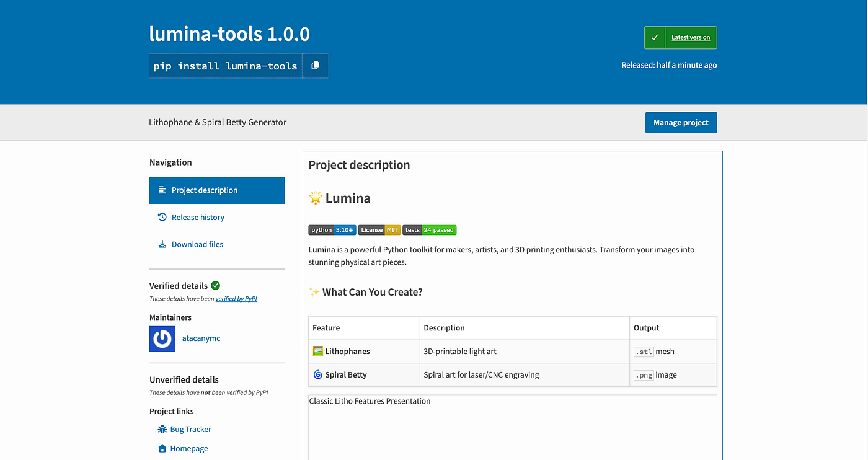
Task: Copy the pip install command icon
Action: [315, 66]
